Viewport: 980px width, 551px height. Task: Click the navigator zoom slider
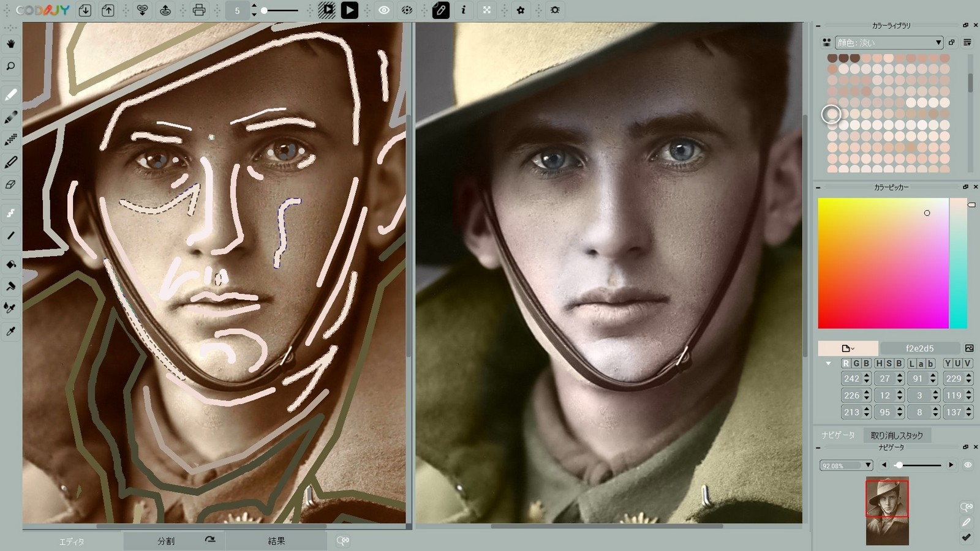pos(917,465)
